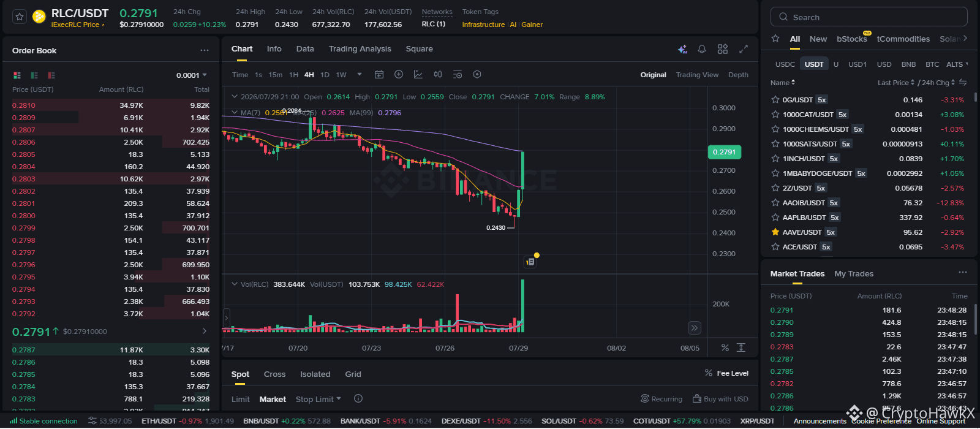980x429 pixels.
Task: Select the 0.2810 ask price row
Action: pos(111,105)
